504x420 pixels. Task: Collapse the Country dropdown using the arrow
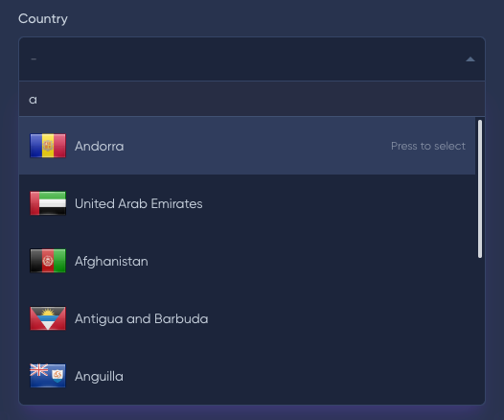coord(470,59)
